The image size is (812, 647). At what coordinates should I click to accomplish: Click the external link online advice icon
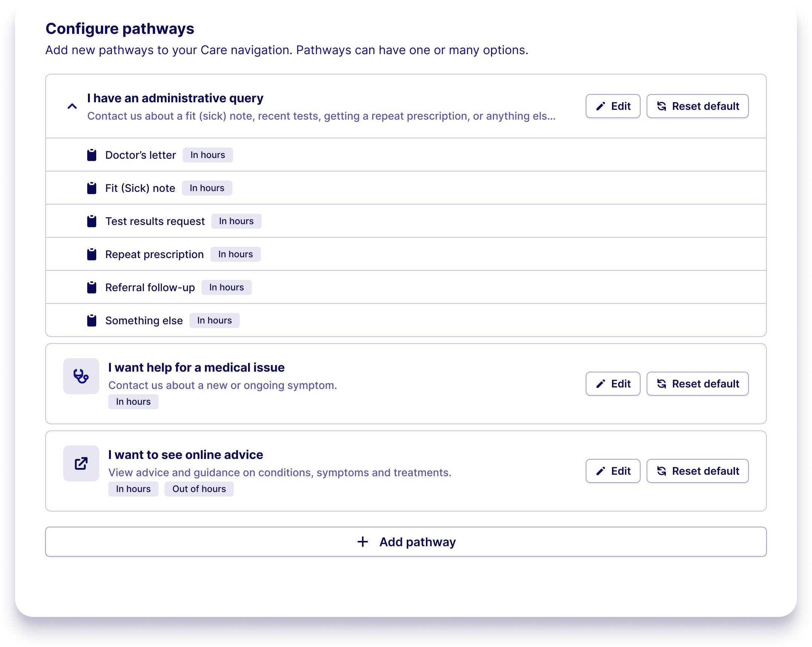81,463
